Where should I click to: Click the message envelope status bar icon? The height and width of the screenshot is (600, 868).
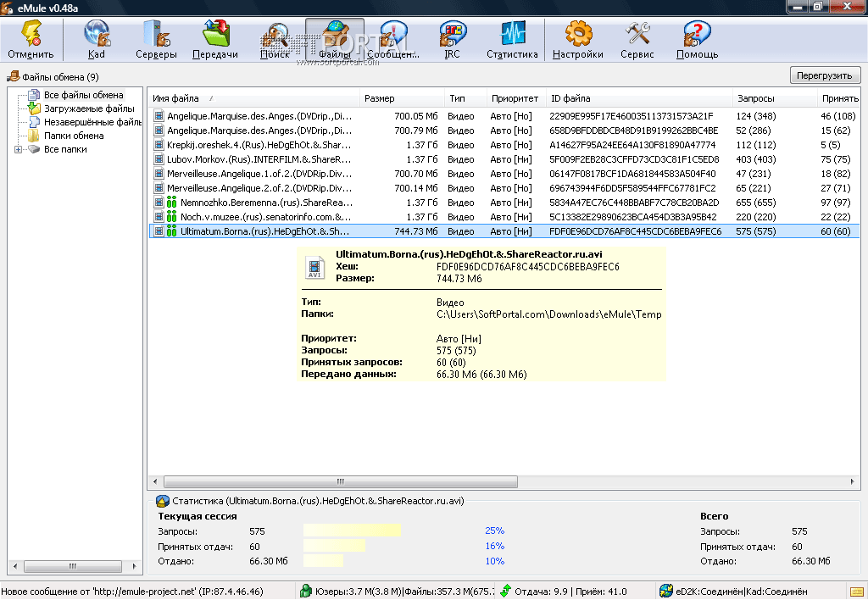tap(856, 592)
